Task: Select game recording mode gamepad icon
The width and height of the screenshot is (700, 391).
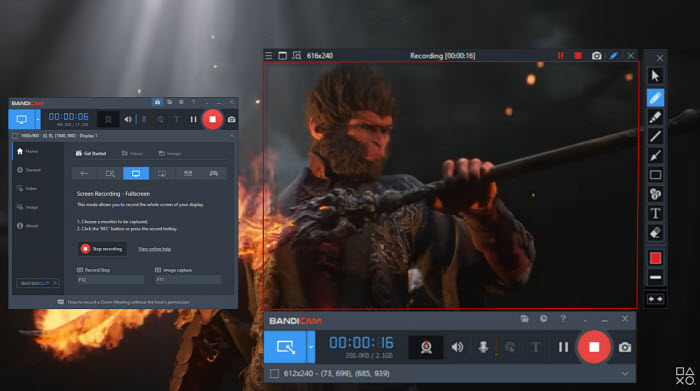Action: 214,173
